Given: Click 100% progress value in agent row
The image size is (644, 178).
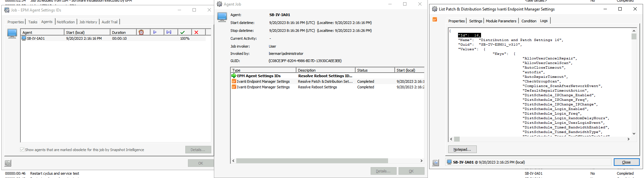Looking at the screenshot, I should (x=185, y=38).
